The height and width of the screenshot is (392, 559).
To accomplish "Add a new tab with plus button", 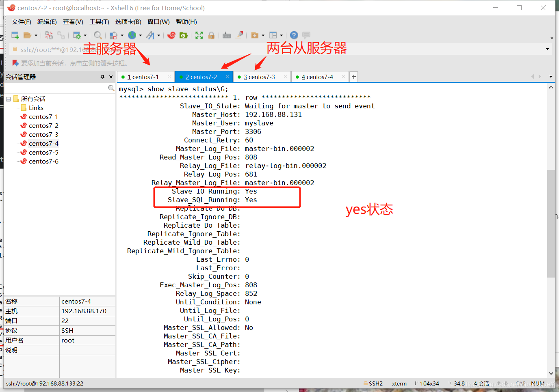I will coord(354,77).
